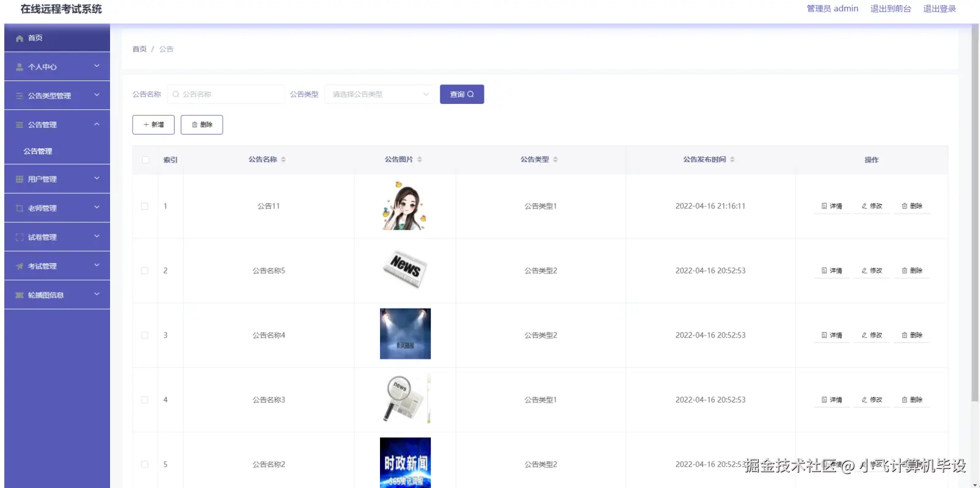Click 管理员 admin in header
The image size is (980, 488).
[x=832, y=9]
